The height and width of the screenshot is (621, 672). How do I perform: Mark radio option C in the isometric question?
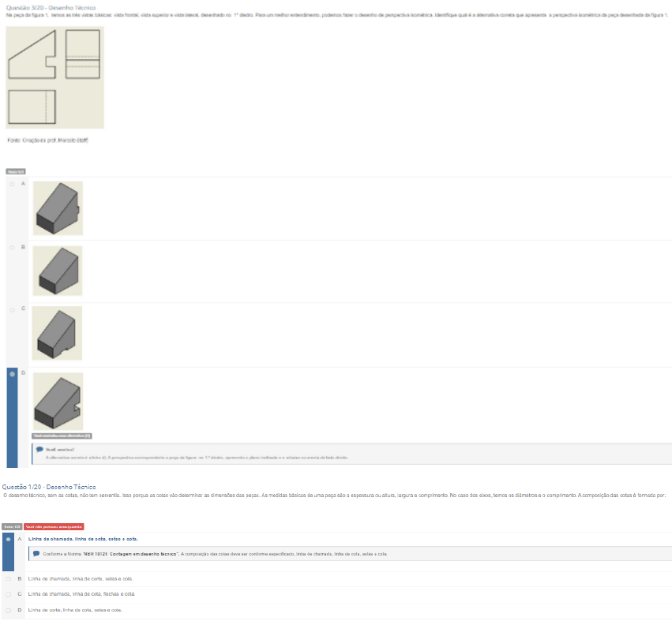point(12,310)
